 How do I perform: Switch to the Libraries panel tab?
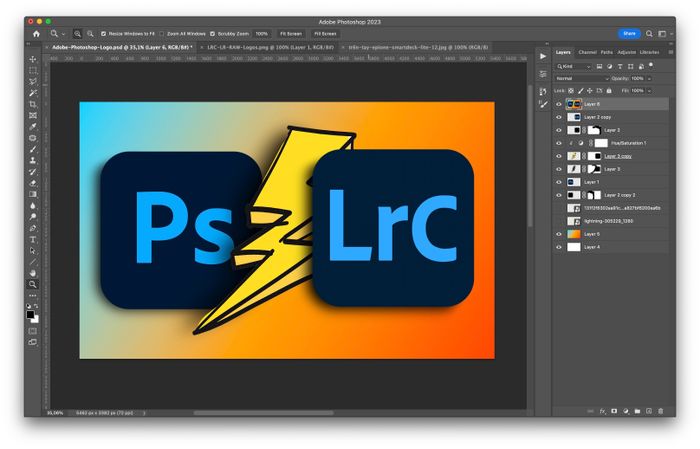pos(649,52)
